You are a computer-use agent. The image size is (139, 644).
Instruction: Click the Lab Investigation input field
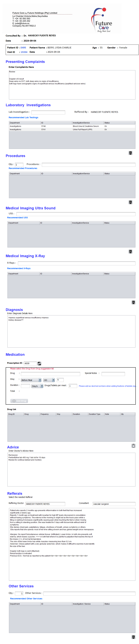[x=48, y=112]
